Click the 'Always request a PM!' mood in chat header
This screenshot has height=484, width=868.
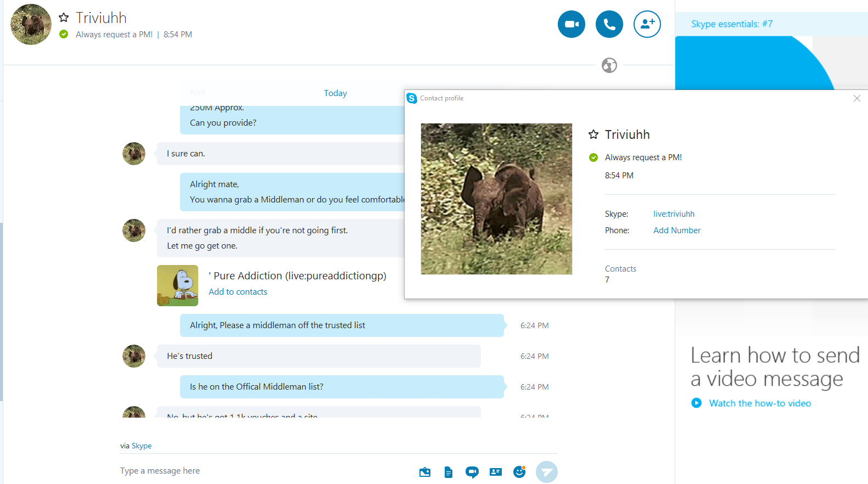point(114,35)
